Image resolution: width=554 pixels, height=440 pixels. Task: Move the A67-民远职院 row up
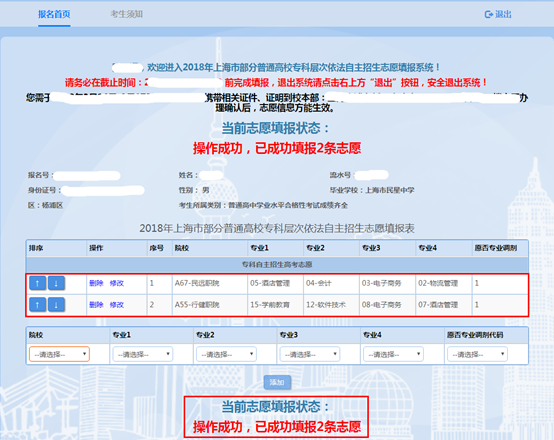pyautogui.click(x=37, y=283)
